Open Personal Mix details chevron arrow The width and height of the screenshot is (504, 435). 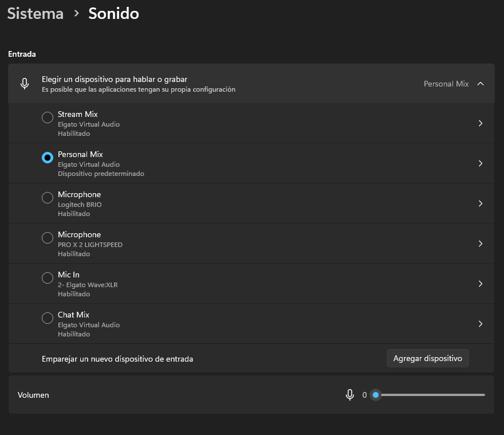[x=481, y=163]
